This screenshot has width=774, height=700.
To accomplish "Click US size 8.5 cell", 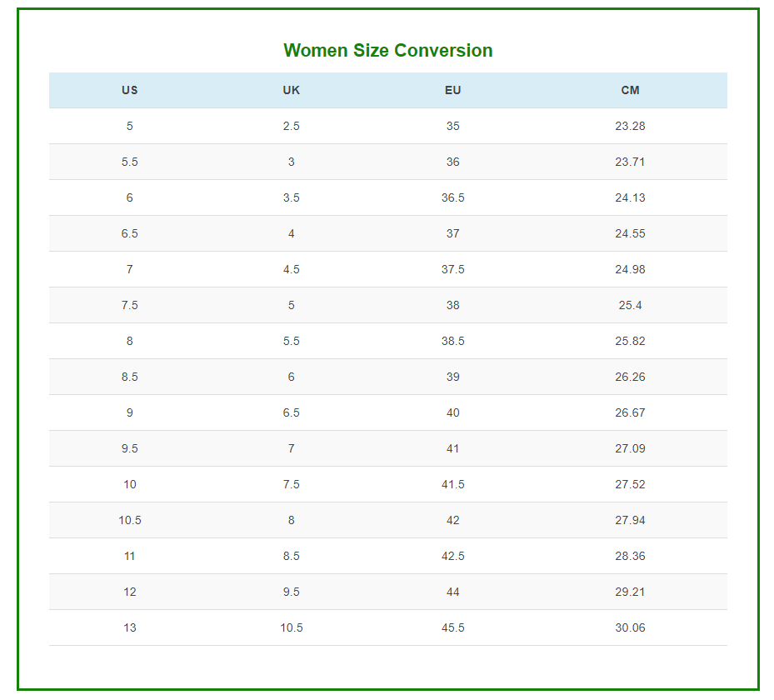I will pyautogui.click(x=130, y=377).
